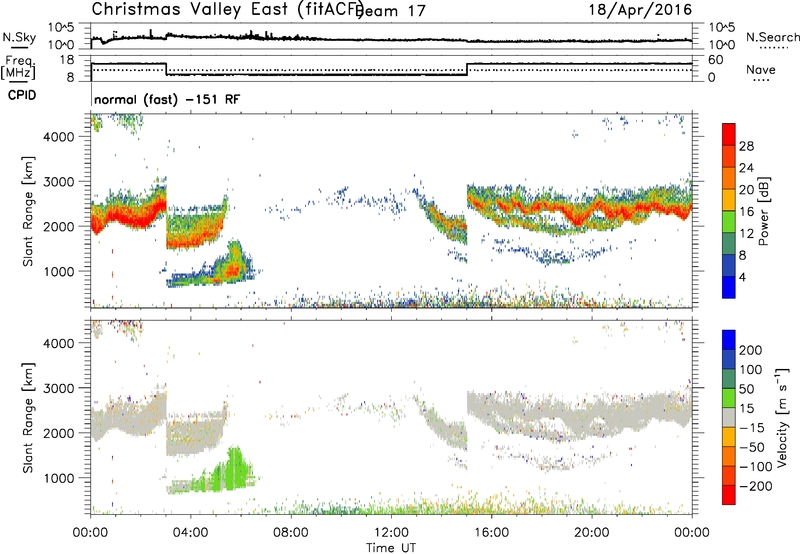
Task: Click the Beam 17 label
Action: click(x=390, y=11)
